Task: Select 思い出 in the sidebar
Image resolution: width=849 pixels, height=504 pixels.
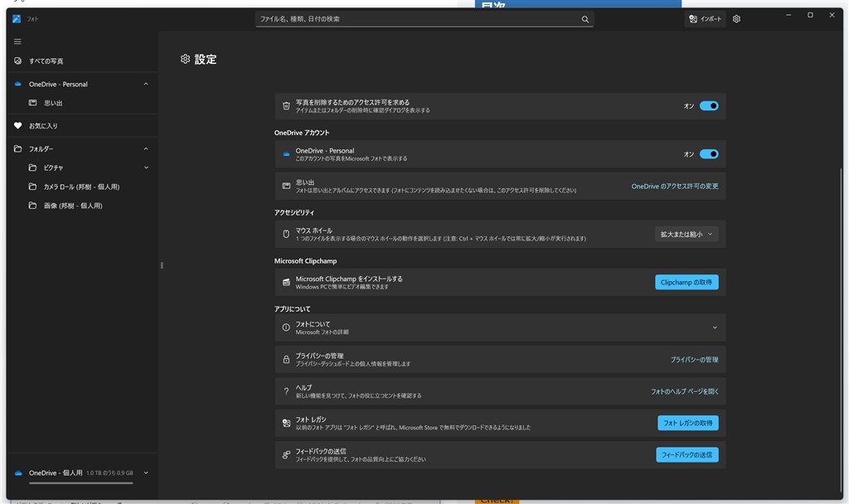Action: [x=82, y=102]
